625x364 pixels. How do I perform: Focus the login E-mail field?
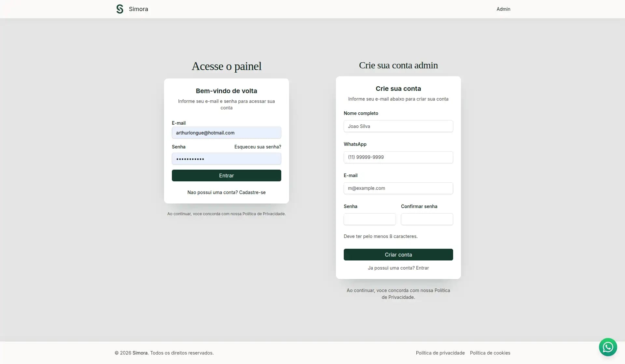click(226, 133)
